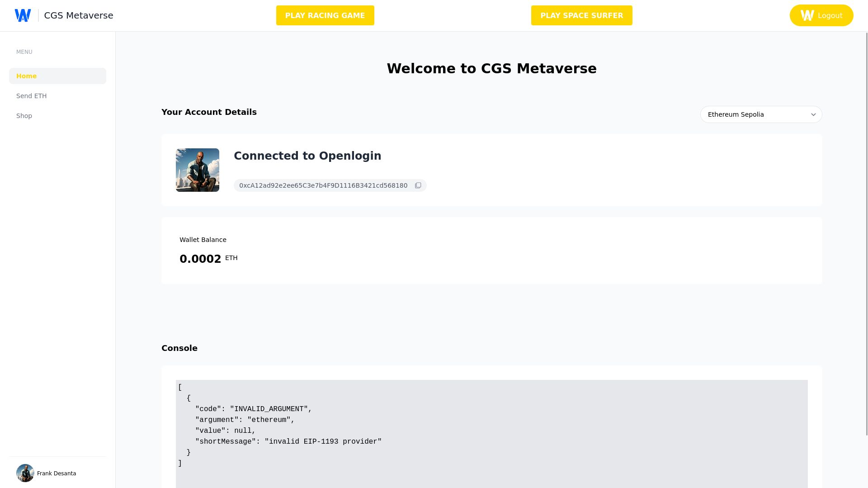Screen dimensions: 868x488
Task: Click the "value": null console line
Action: click(x=226, y=431)
